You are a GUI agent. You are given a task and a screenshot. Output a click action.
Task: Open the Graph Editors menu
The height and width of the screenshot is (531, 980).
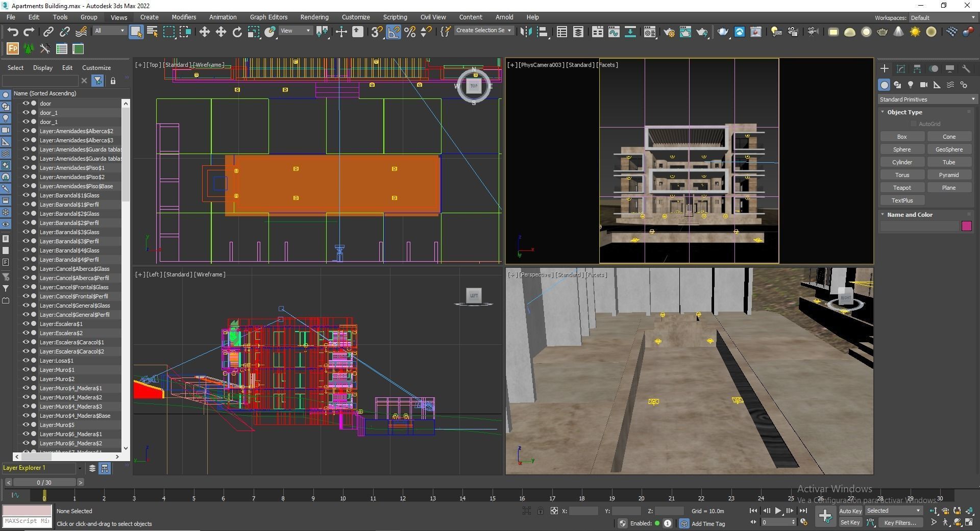[268, 17]
